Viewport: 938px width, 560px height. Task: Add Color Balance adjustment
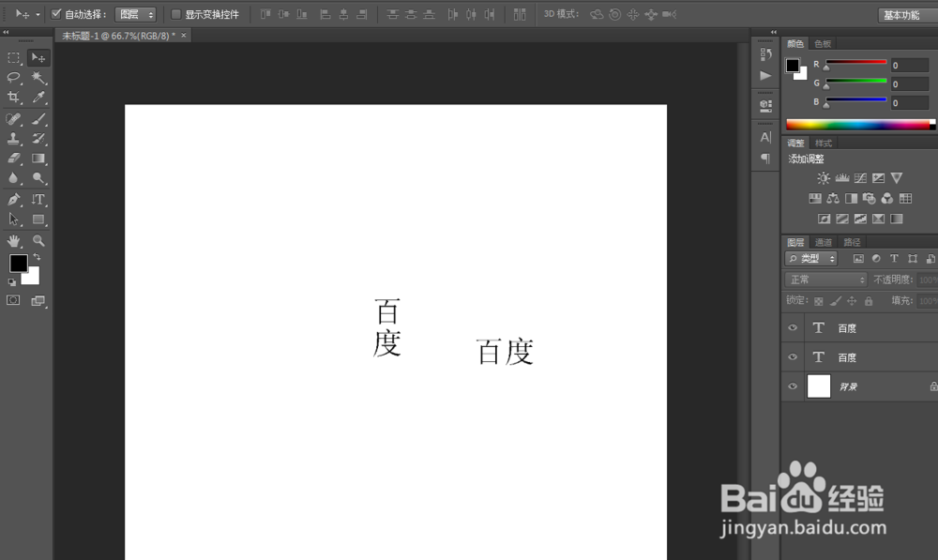pos(833,199)
